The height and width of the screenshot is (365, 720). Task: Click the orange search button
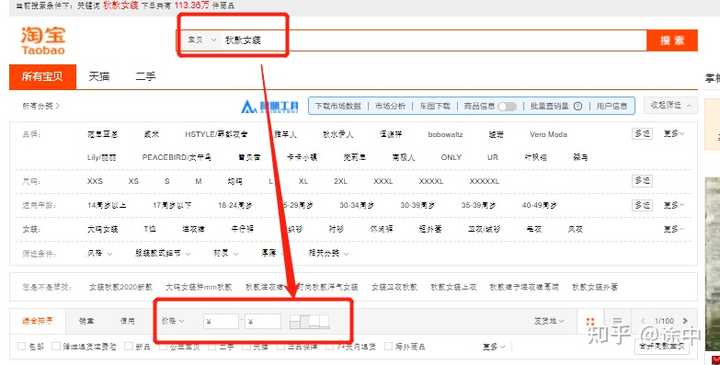(x=672, y=40)
